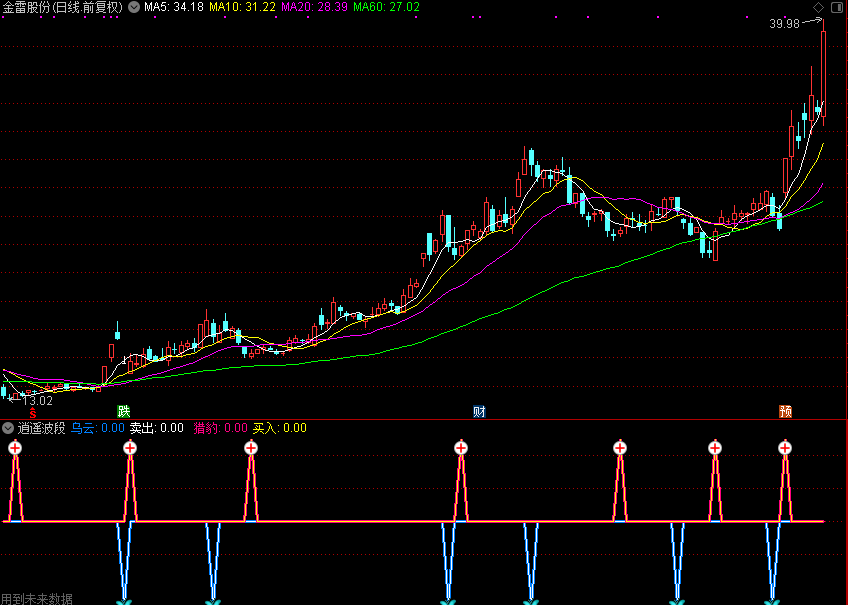This screenshot has height=605, width=848.
Task: Click the panel layout icon at top-right
Action: pos(838,7)
